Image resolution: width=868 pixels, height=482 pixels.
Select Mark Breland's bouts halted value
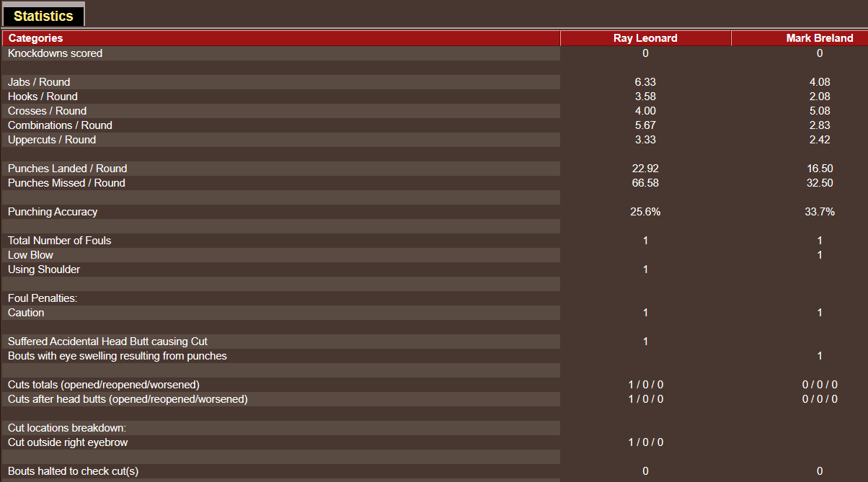[820, 471]
